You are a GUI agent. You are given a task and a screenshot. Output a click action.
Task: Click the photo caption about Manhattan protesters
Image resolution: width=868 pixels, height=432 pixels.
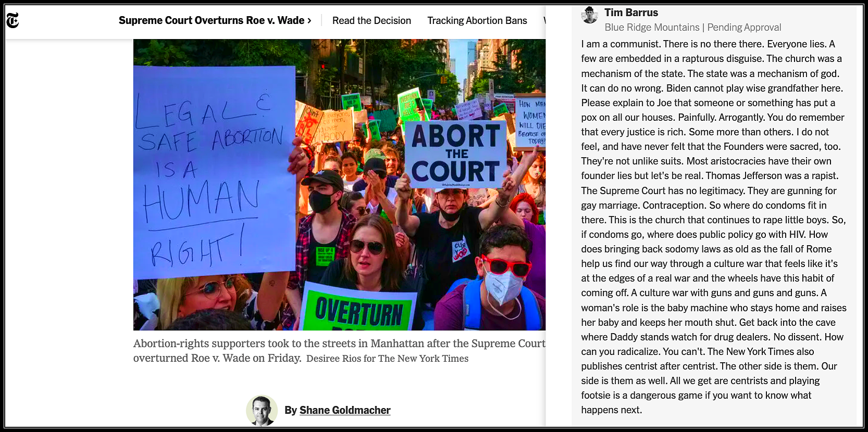coord(339,351)
